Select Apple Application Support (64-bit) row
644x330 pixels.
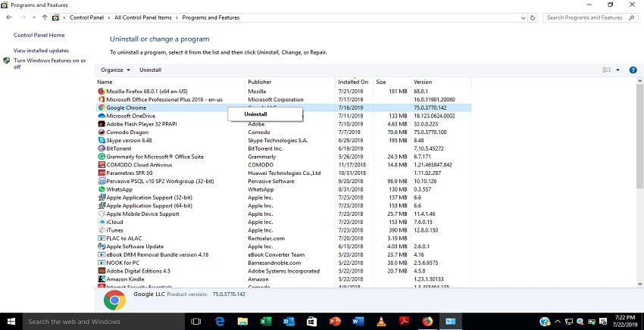point(283,206)
